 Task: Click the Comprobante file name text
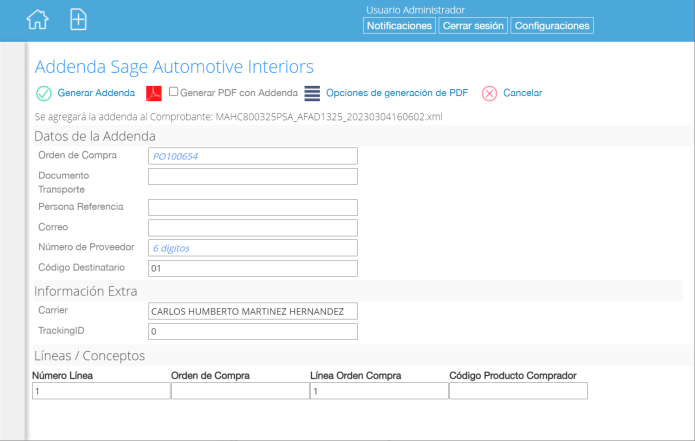tap(329, 117)
